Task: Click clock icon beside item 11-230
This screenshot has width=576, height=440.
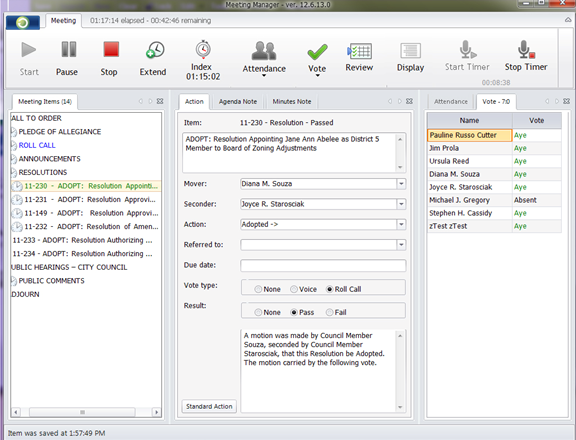Action: [x=17, y=186]
